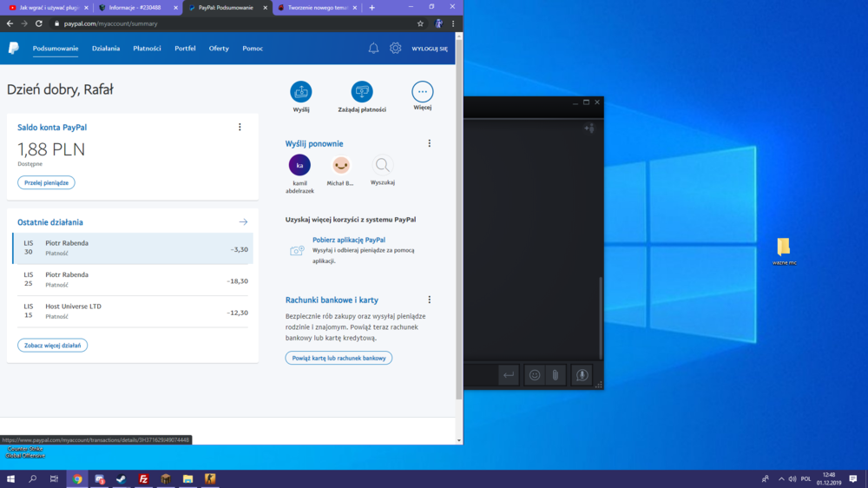Switch to Jak wgrać i używać plugin tab
This screenshot has width=868, height=488.
(48, 8)
